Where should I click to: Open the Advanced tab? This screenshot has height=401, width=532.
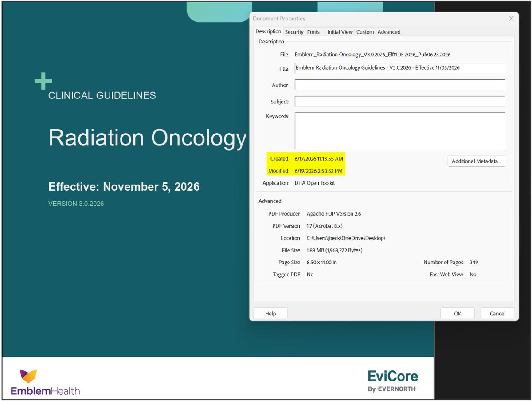click(389, 32)
